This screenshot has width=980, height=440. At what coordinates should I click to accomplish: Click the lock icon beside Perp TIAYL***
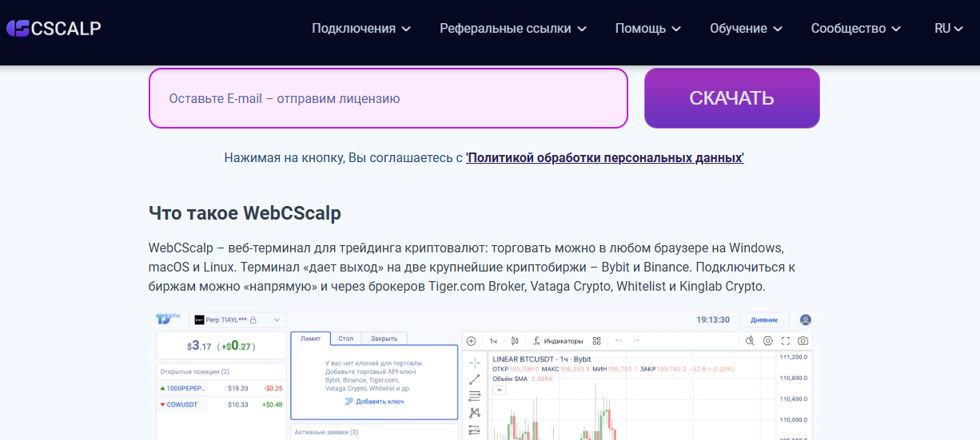pyautogui.click(x=253, y=319)
